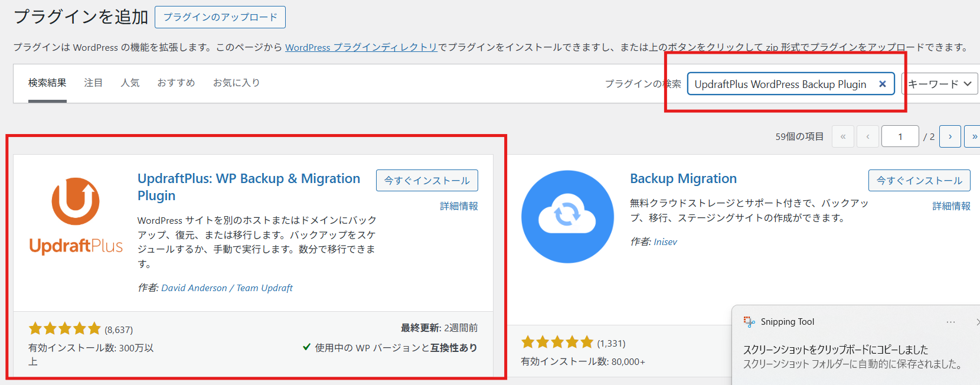Switch to the 注目 tab

[93, 83]
